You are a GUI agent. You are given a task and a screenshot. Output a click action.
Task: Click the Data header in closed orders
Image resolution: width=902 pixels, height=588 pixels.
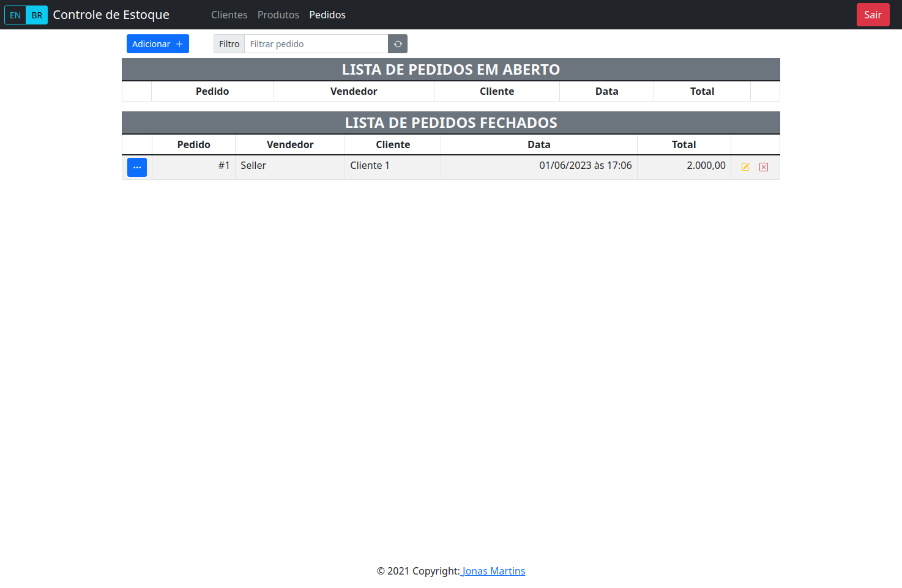coord(539,144)
